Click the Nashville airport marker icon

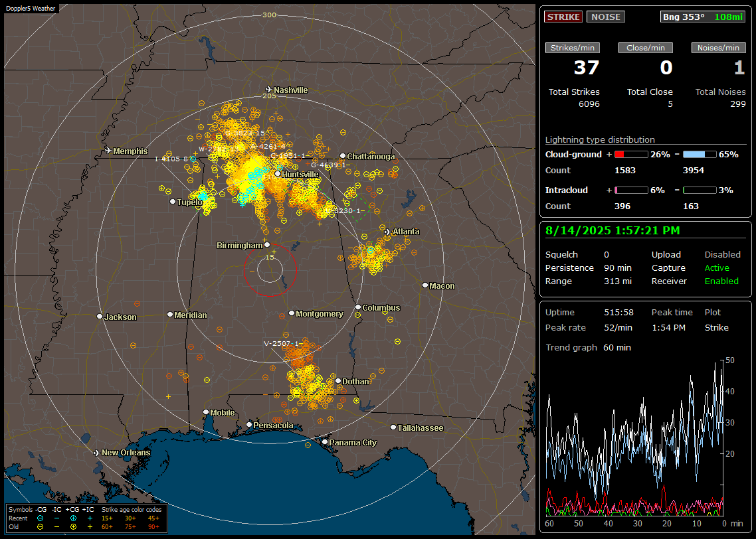pyautogui.click(x=268, y=90)
